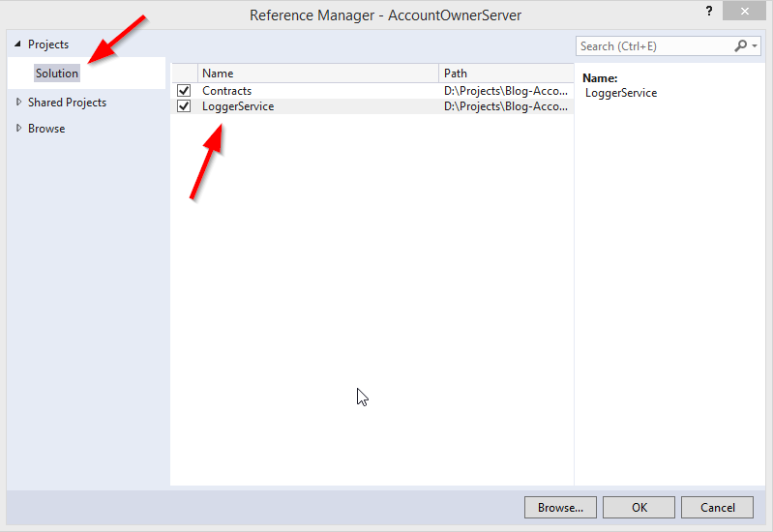Viewport: 773px width, 532px height.
Task: Sort list by Name column header
Action: (317, 74)
